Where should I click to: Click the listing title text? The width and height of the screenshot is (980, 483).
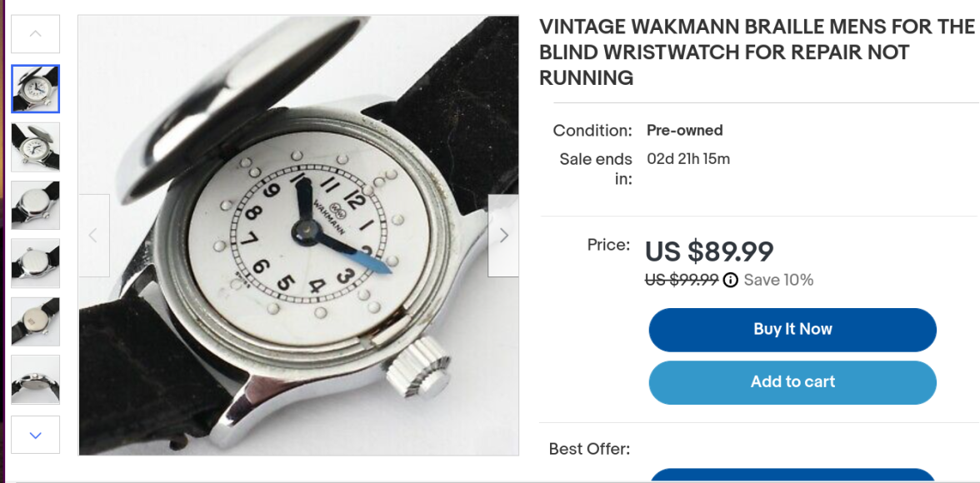757,52
